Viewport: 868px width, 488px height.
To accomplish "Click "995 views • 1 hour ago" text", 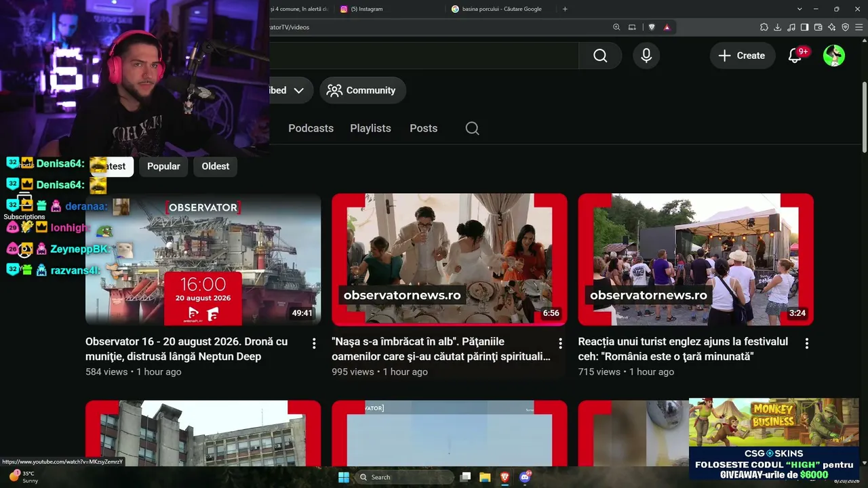I will point(380,372).
